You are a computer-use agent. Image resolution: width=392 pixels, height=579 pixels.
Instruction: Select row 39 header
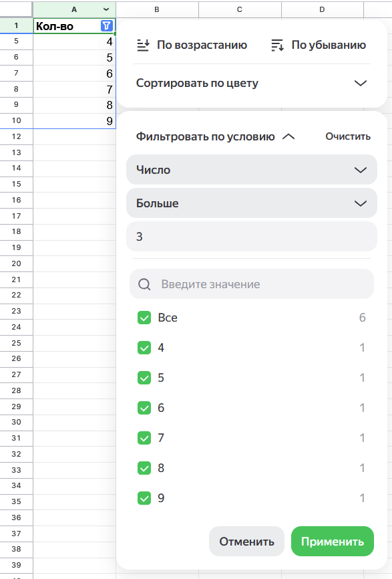pyautogui.click(x=16, y=565)
